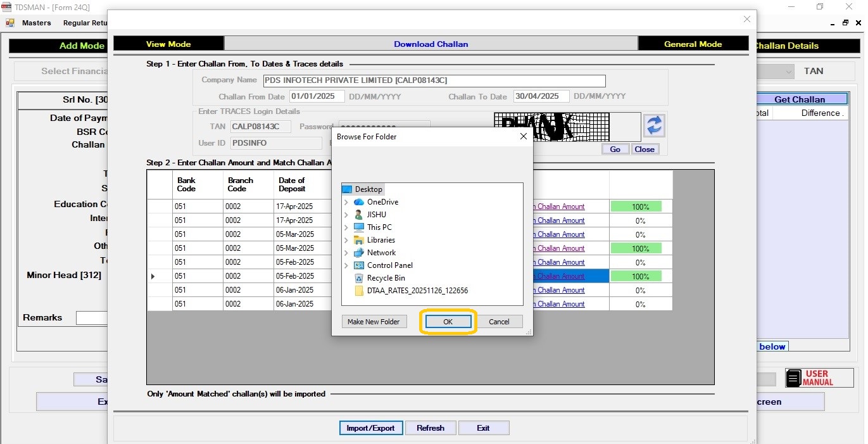Click the Get Challan button
This screenshot has width=868, height=444.
pyautogui.click(x=799, y=99)
